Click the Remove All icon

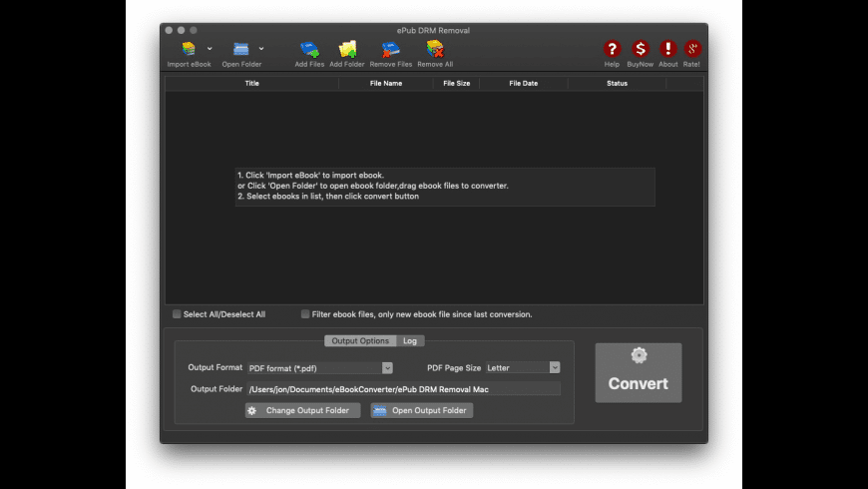[x=435, y=49]
